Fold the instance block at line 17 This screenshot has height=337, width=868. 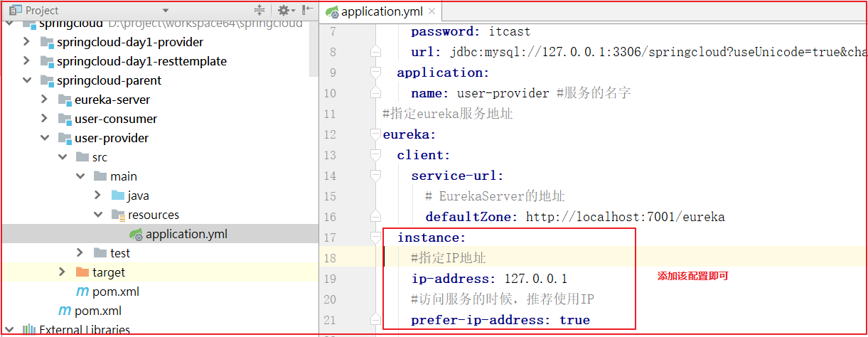pyautogui.click(x=376, y=237)
